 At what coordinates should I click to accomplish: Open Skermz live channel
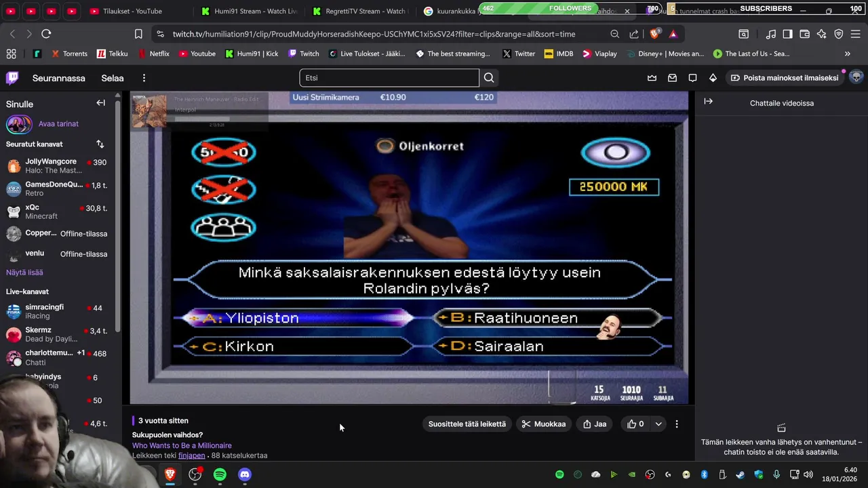tap(57, 335)
